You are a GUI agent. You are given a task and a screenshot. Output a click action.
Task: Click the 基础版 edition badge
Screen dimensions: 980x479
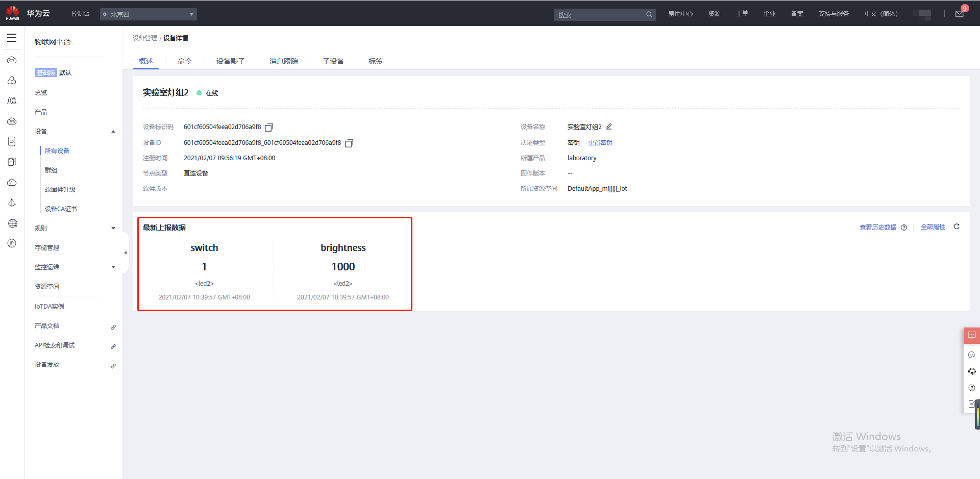[45, 73]
